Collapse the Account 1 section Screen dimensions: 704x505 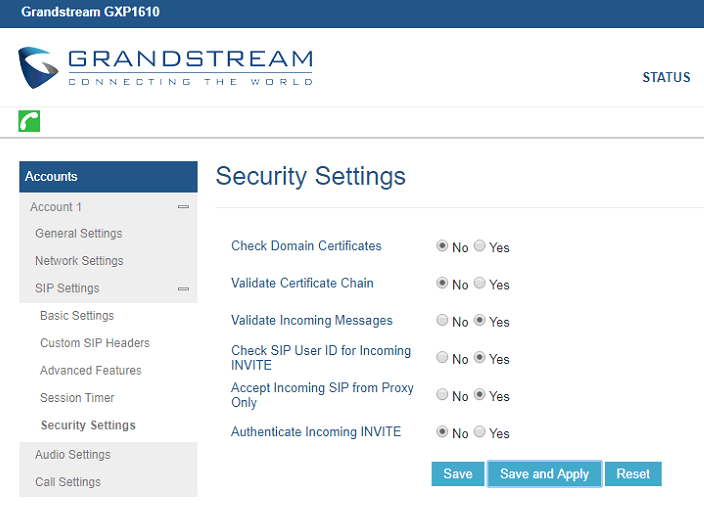(183, 207)
